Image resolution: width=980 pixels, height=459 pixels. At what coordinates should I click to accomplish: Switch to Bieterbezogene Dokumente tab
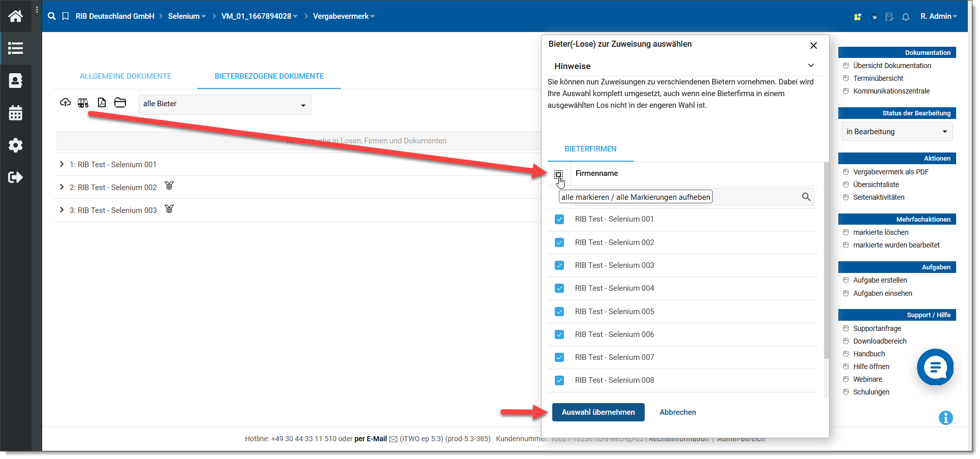tap(269, 76)
